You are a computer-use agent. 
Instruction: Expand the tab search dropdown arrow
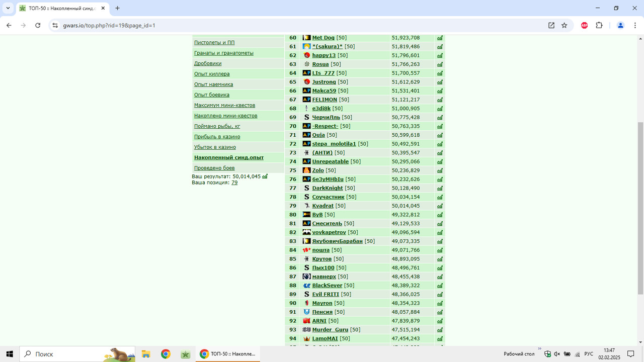8,8
